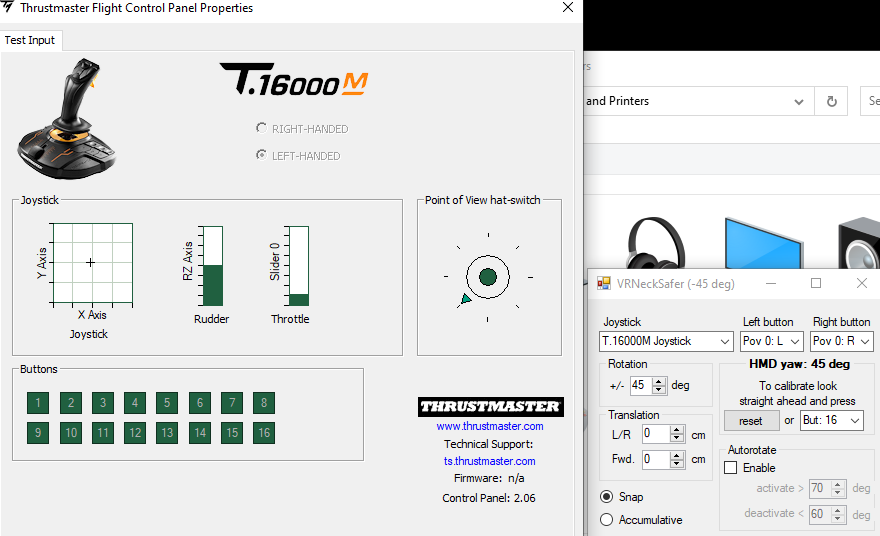The height and width of the screenshot is (536, 880).
Task: Click button indicator 7
Action: pyautogui.click(x=232, y=402)
